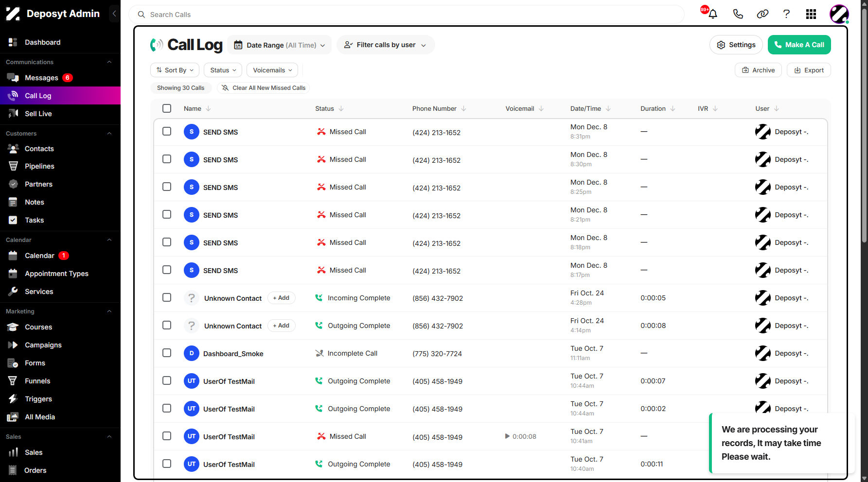Screen dimensions: 868x482
Task: Click the IVR column sort arrow
Action: pyautogui.click(x=715, y=108)
